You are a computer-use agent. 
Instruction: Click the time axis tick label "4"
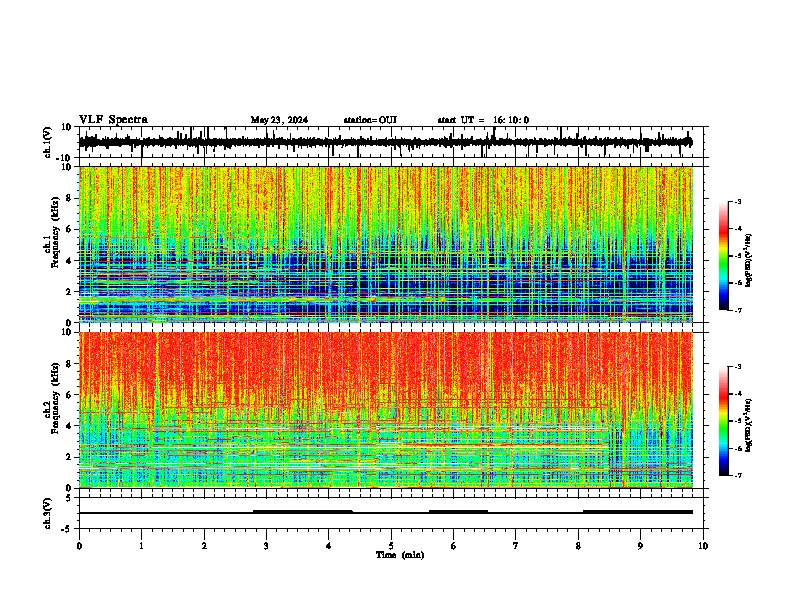(329, 546)
